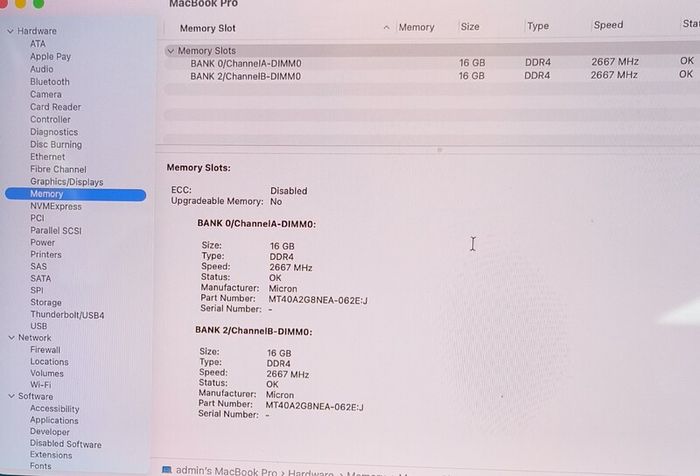
Task: Select ATA in the sidebar
Action: click(x=38, y=44)
